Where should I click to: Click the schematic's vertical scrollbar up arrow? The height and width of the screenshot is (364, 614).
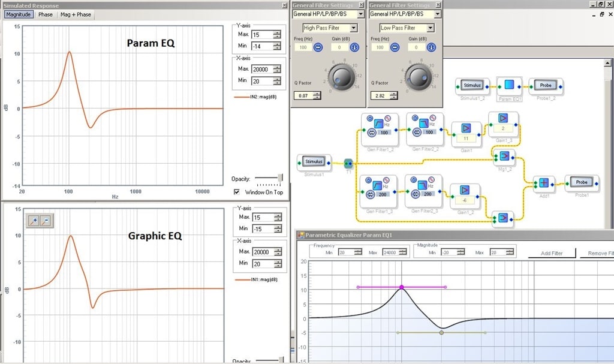pos(608,63)
